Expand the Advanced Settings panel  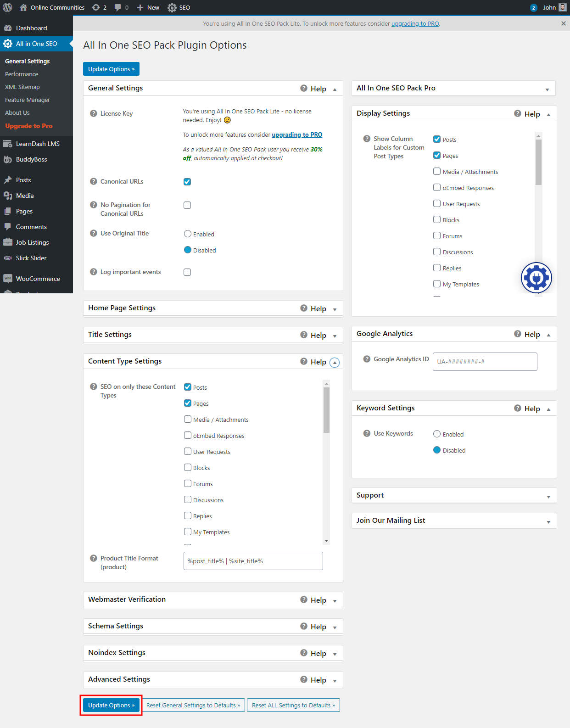[335, 681]
